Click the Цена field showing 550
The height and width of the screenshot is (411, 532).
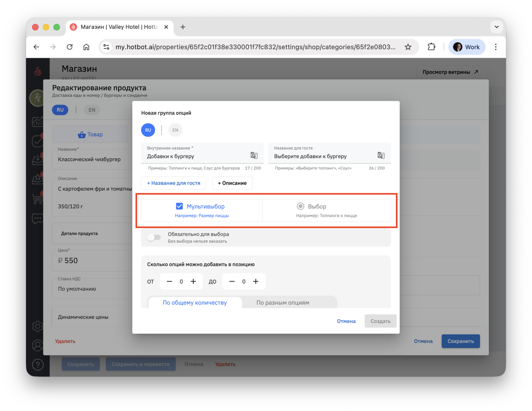[92, 260]
